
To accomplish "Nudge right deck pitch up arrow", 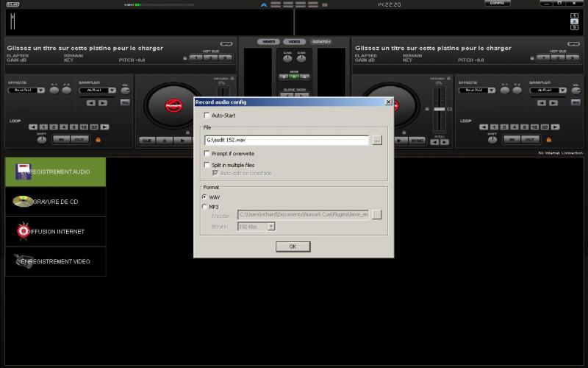I will coord(445,142).
